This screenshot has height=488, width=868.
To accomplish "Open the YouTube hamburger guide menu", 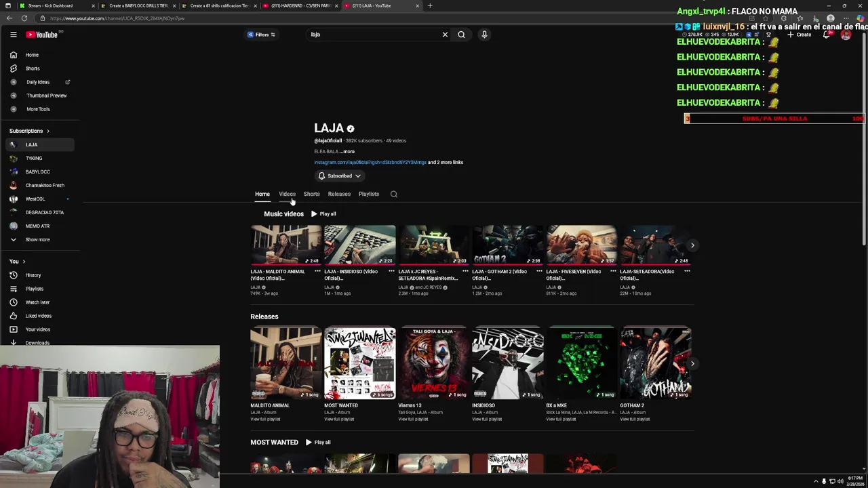I will point(13,35).
